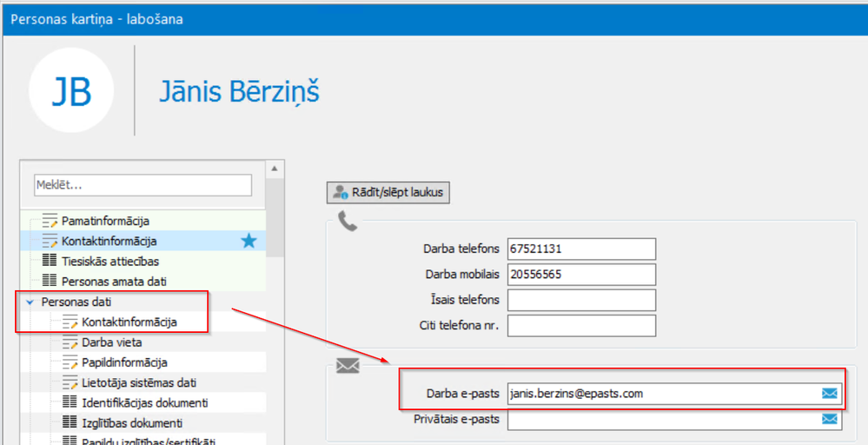Click envelope icon in Darba e-pasts field
The image size is (868, 445).
[x=829, y=394]
